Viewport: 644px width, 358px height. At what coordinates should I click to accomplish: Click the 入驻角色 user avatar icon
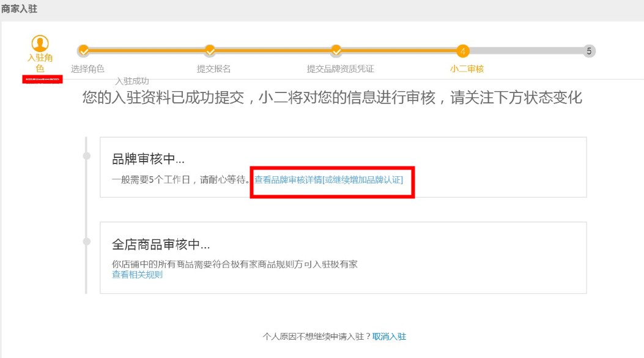(x=40, y=43)
